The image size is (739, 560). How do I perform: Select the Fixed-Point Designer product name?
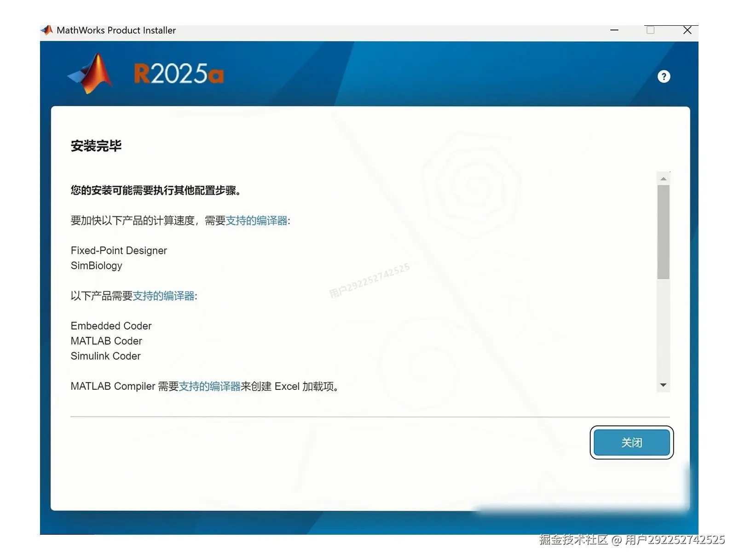118,251
